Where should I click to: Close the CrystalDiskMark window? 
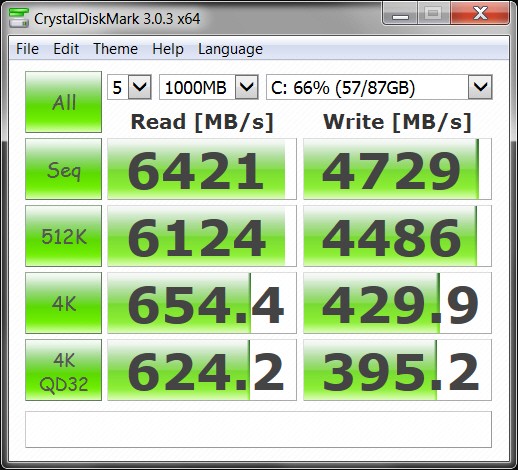click(480, 14)
